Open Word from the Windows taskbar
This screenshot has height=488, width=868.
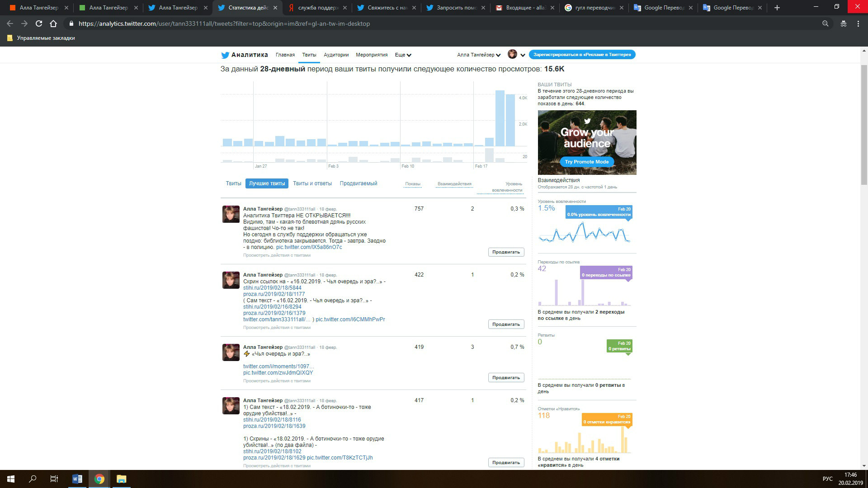(x=77, y=479)
